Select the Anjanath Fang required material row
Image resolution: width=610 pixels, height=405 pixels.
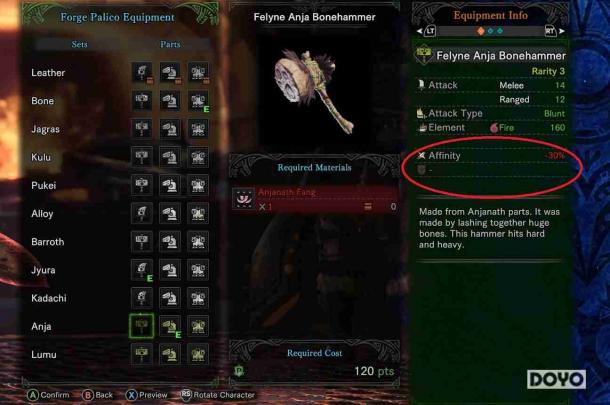coord(315,199)
